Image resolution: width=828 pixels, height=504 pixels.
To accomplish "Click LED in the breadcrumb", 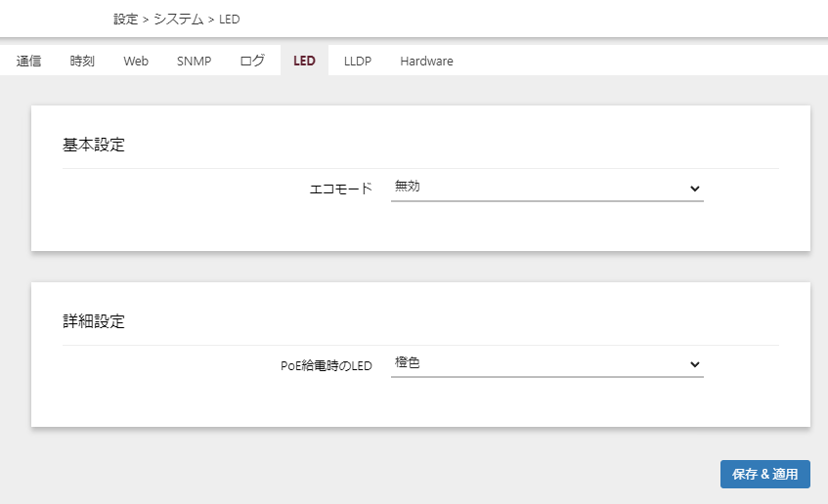I will point(229,19).
